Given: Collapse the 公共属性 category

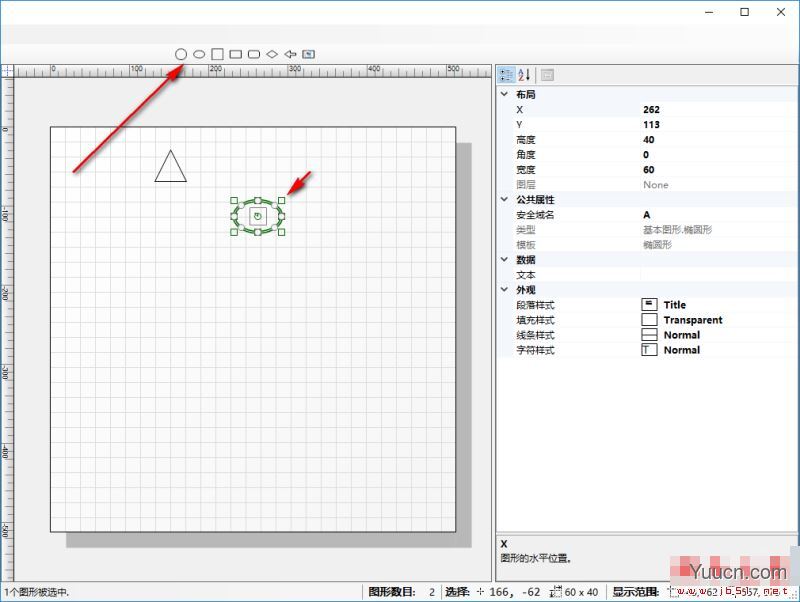Looking at the screenshot, I should [x=504, y=199].
